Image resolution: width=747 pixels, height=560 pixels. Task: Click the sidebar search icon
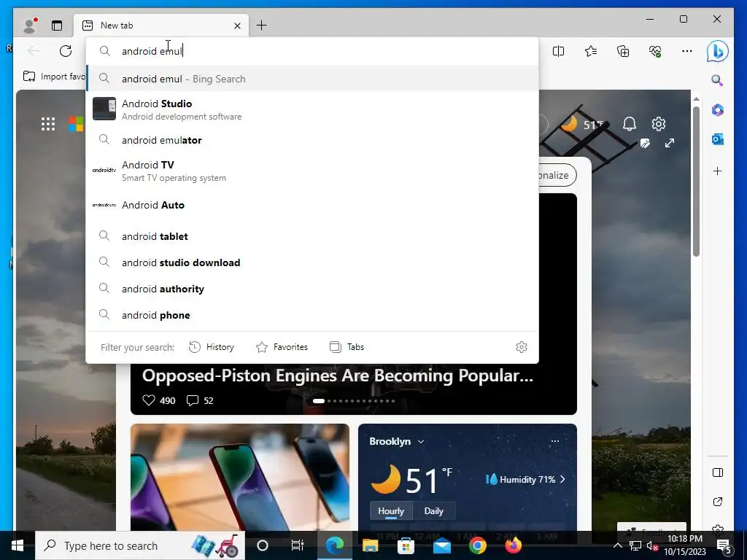pyautogui.click(x=717, y=80)
